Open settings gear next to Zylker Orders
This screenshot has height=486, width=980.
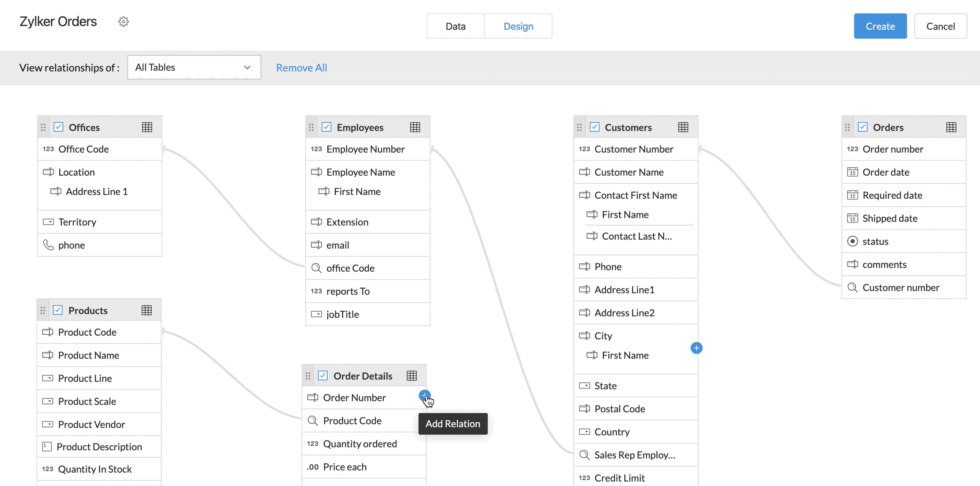[x=123, y=22]
